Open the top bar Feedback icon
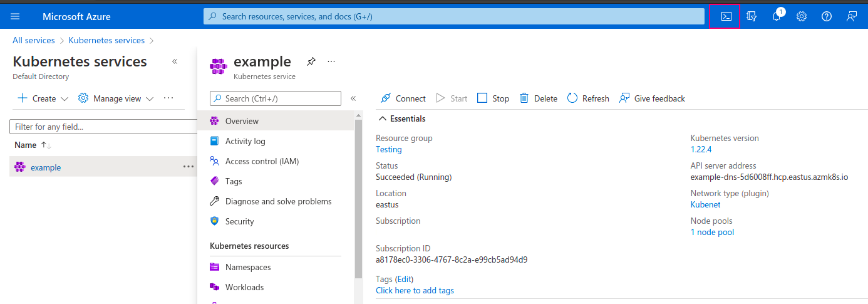868x304 pixels. (852, 16)
